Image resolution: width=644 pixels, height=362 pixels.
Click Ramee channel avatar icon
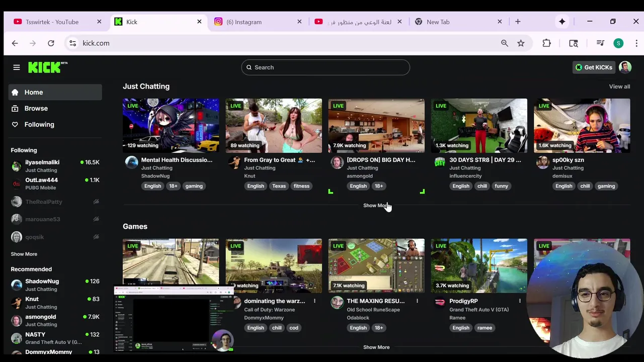440,303
